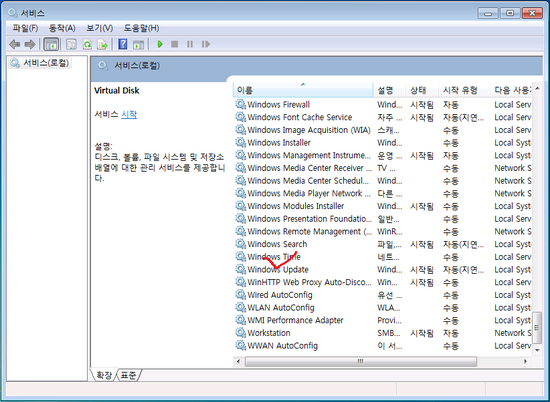Sort by the 시작 유형 column header

464,90
